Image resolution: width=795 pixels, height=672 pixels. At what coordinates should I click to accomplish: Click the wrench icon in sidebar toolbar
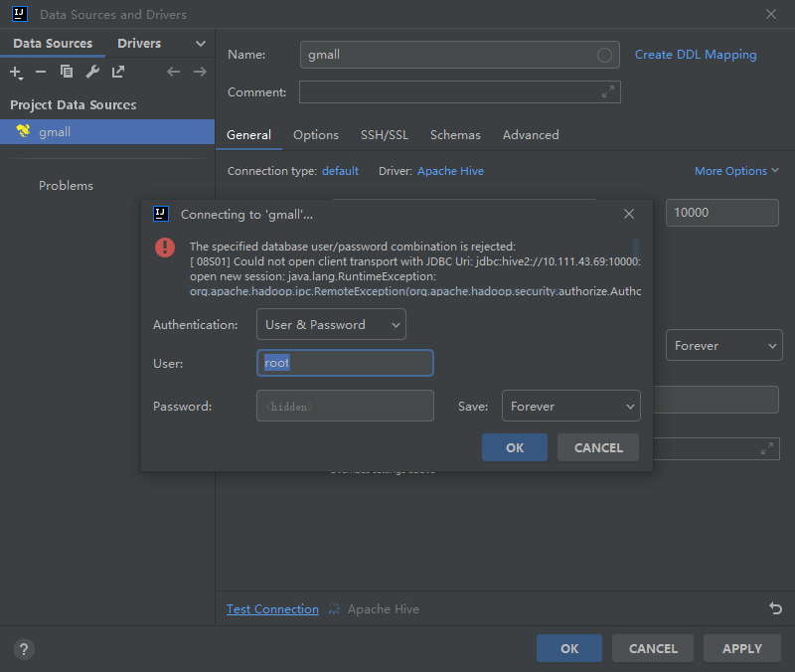click(x=92, y=72)
